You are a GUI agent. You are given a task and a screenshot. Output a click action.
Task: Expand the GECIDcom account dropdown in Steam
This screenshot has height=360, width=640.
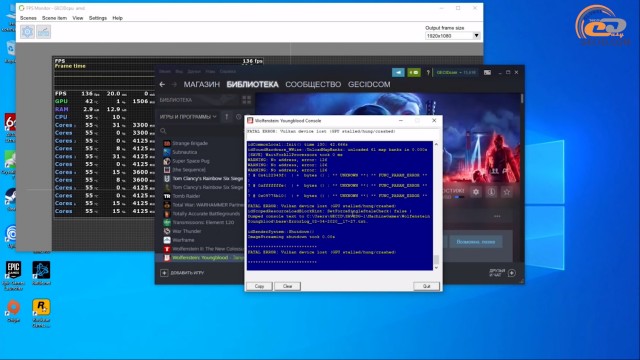[x=456, y=73]
